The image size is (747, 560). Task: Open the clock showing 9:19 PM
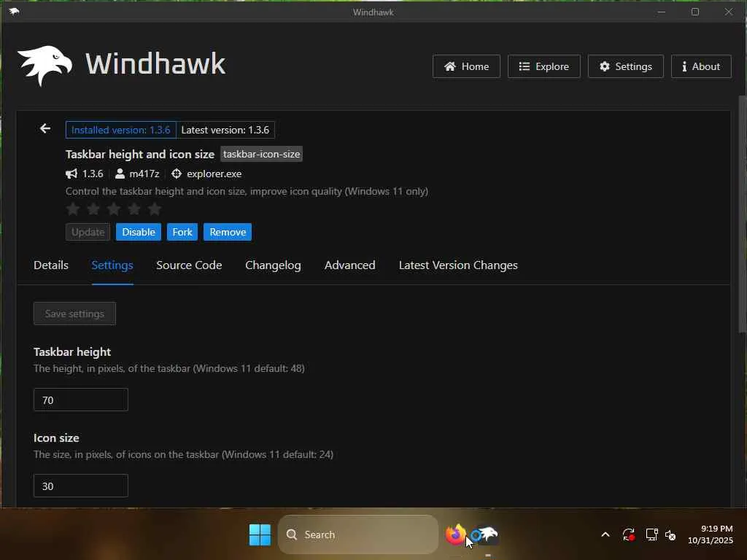point(711,534)
